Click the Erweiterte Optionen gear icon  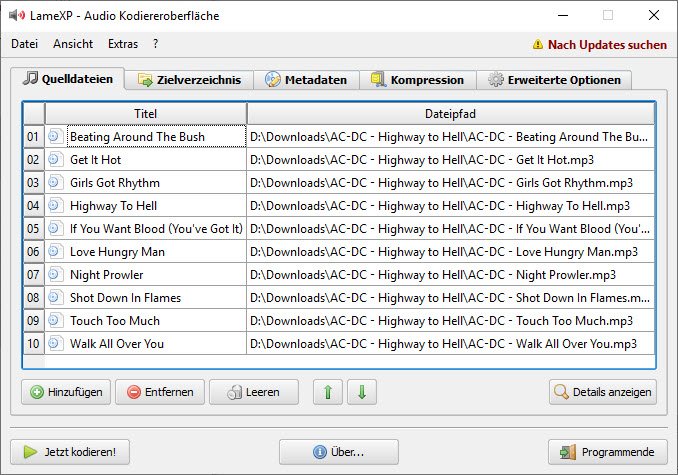coord(496,80)
